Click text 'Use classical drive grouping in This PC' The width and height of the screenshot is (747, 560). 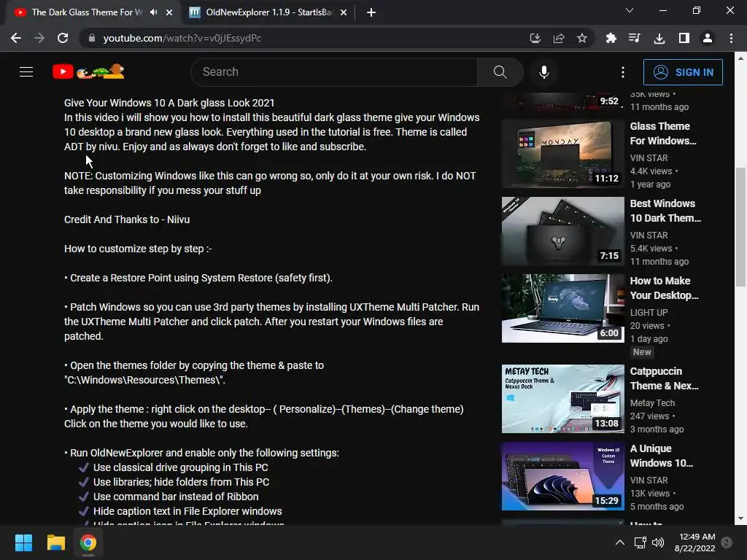coord(181,467)
